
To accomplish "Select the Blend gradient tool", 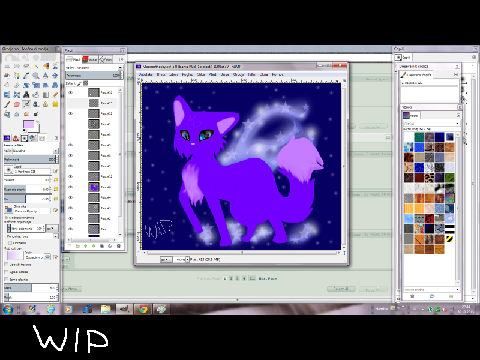I will (x=46, y=95).
